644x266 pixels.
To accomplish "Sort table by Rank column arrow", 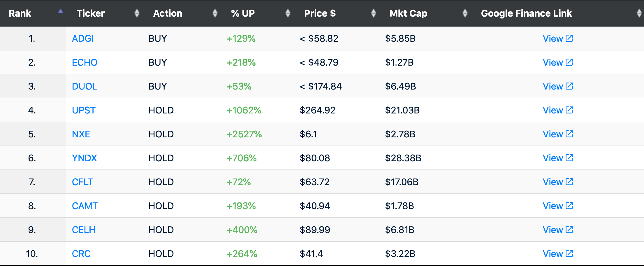I will point(61,12).
